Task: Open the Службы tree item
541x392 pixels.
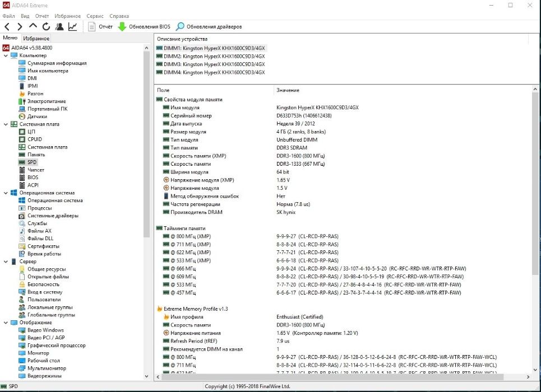Action: click(x=33, y=223)
